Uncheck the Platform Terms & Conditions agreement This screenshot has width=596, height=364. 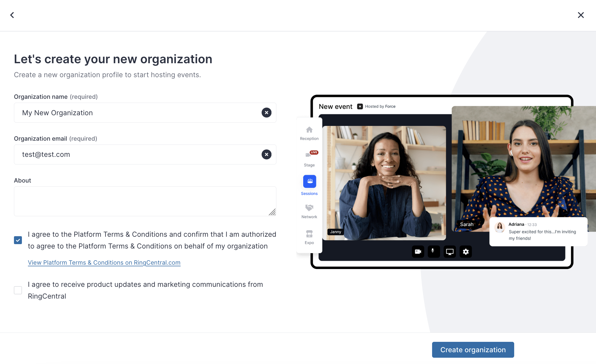tap(18, 240)
